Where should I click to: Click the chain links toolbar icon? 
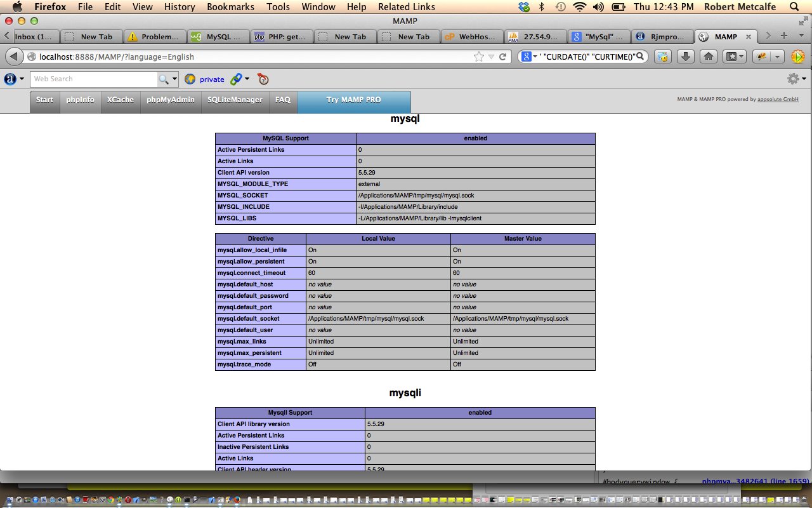(236, 79)
